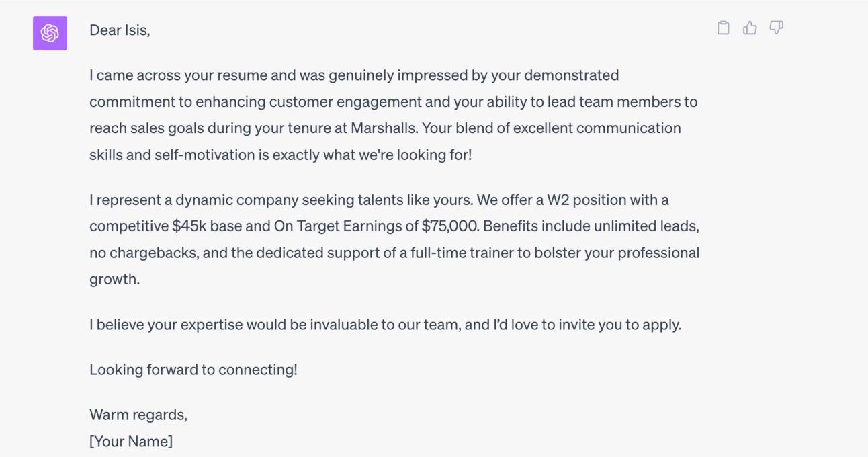Mark the response with thumbs down
The width and height of the screenshot is (868, 457).
pos(776,28)
